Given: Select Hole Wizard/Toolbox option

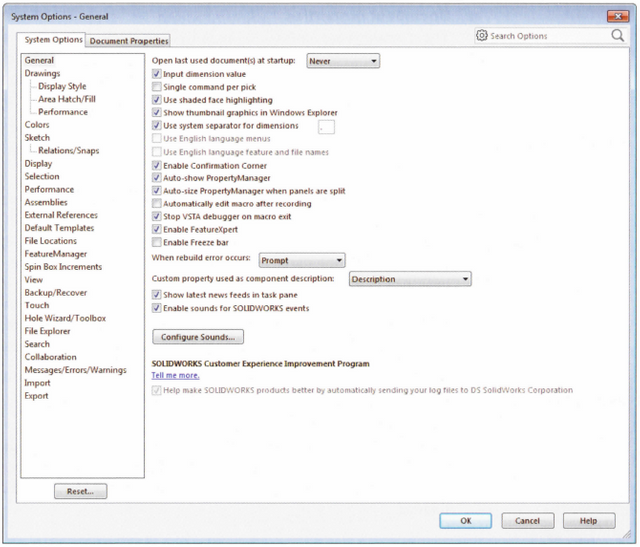Looking at the screenshot, I should click(65, 318).
